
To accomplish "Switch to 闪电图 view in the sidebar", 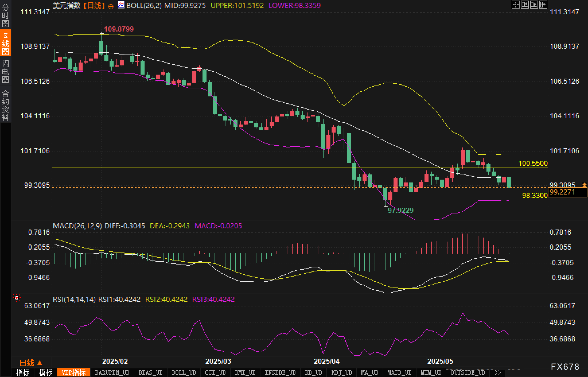I will click(5, 71).
